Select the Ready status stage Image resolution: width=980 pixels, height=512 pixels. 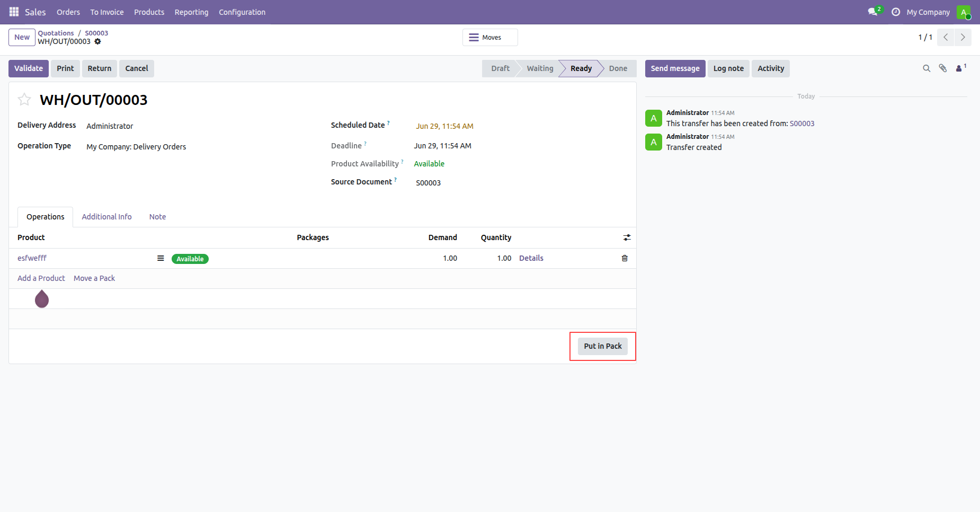pyautogui.click(x=581, y=68)
